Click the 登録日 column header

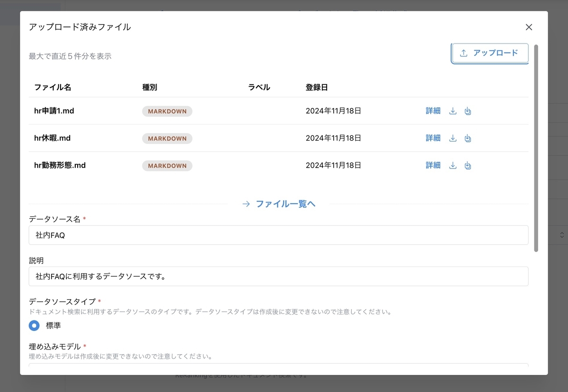(317, 87)
